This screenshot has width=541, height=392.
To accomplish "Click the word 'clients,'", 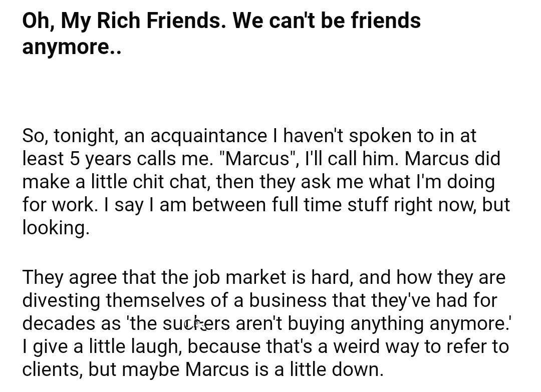I will [x=53, y=369].
